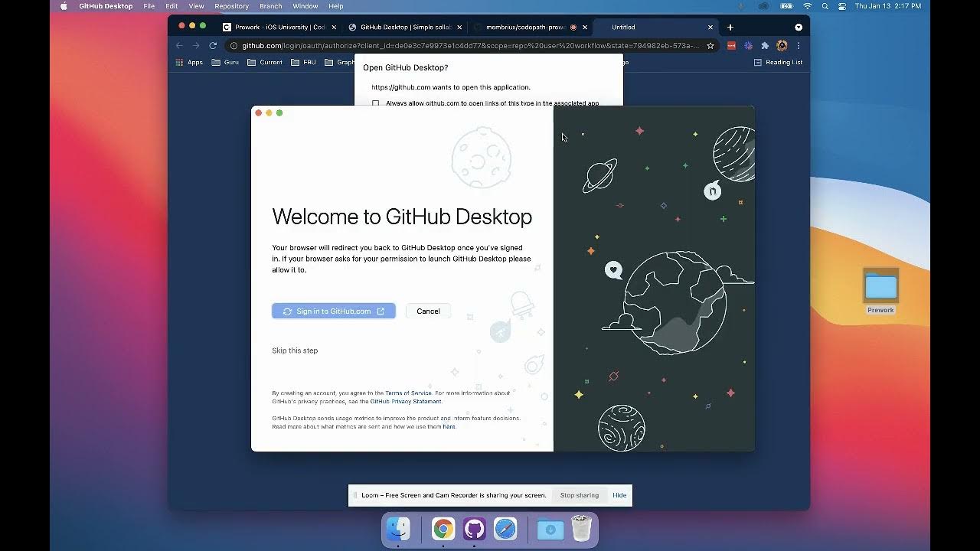Image resolution: width=980 pixels, height=551 pixels.
Task: Open the Repository menu
Action: (231, 6)
